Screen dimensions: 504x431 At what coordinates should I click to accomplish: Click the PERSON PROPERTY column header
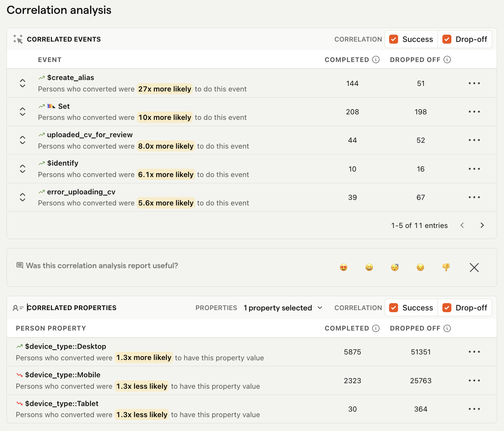point(51,328)
